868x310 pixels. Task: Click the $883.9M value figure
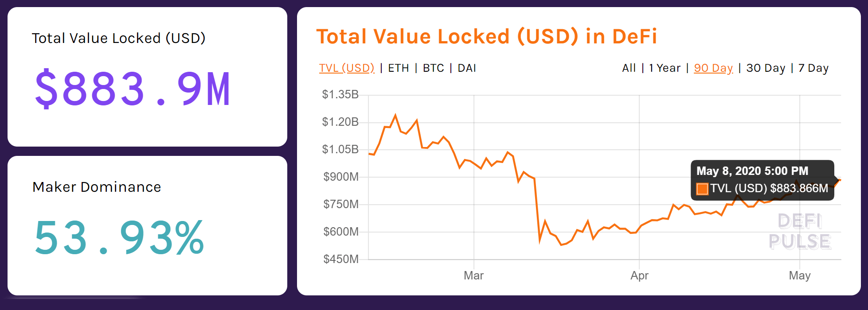click(x=133, y=89)
